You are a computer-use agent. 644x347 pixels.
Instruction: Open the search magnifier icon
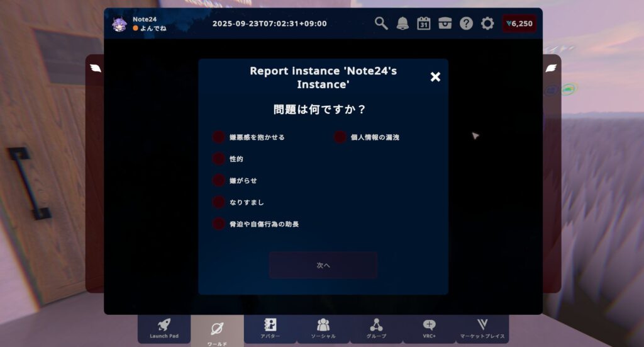pyautogui.click(x=381, y=23)
